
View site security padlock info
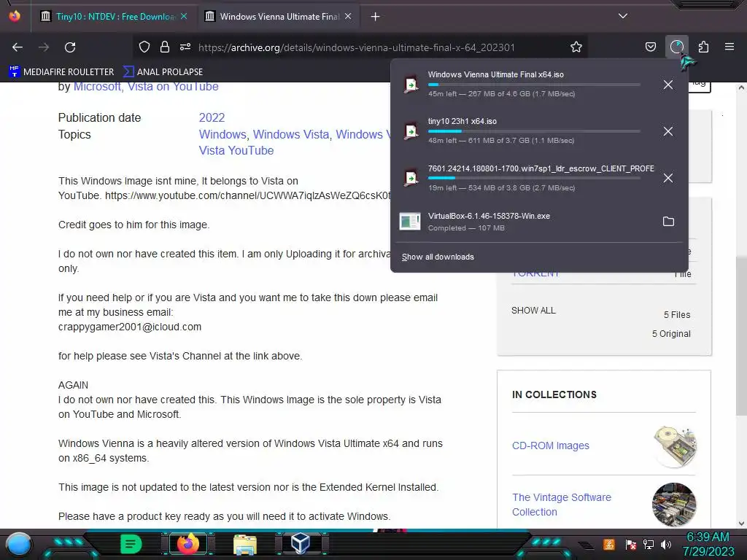(165, 47)
